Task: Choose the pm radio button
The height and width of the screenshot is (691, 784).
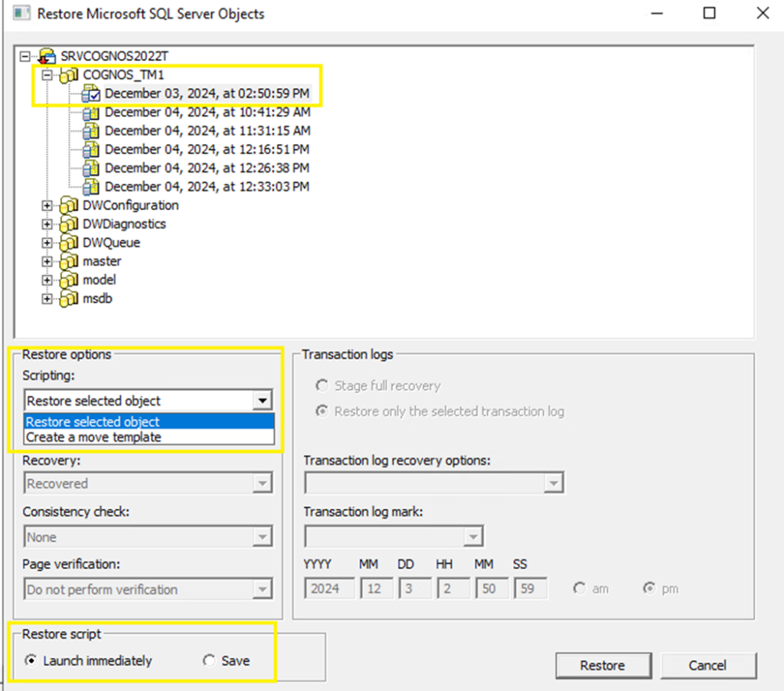Action: click(x=649, y=588)
